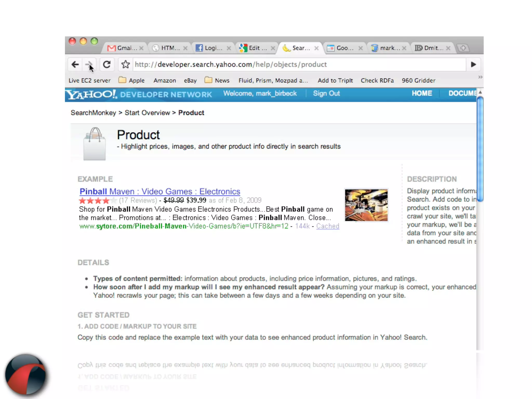Image resolution: width=532 pixels, height=399 pixels.
Task: Click the Sign Out link
Action: pyautogui.click(x=326, y=93)
